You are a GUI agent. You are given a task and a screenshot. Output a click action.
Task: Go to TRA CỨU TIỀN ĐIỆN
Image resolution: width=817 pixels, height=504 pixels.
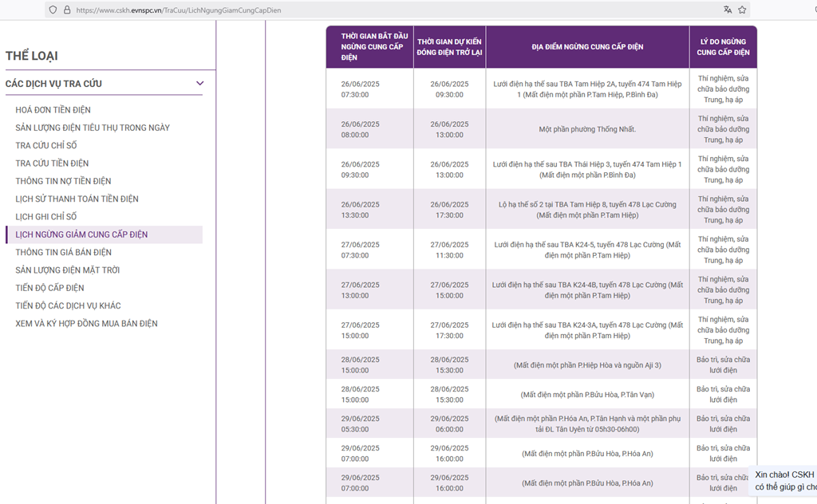click(52, 163)
